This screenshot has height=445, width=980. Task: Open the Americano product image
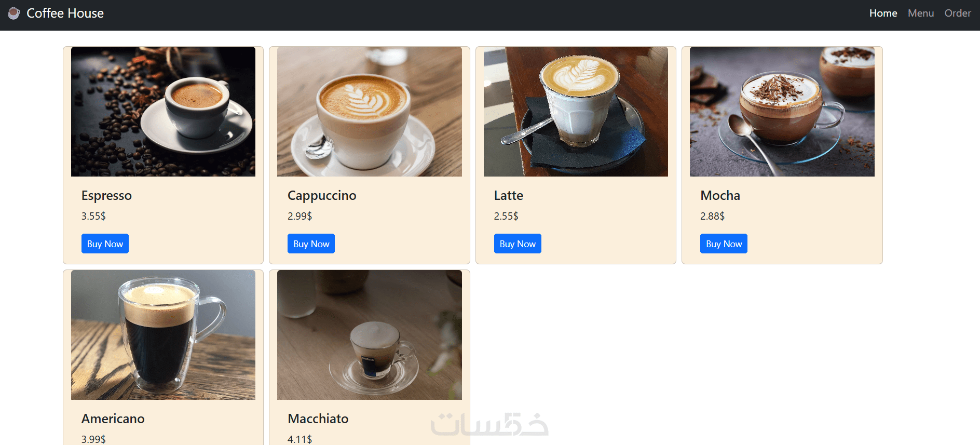tap(163, 335)
